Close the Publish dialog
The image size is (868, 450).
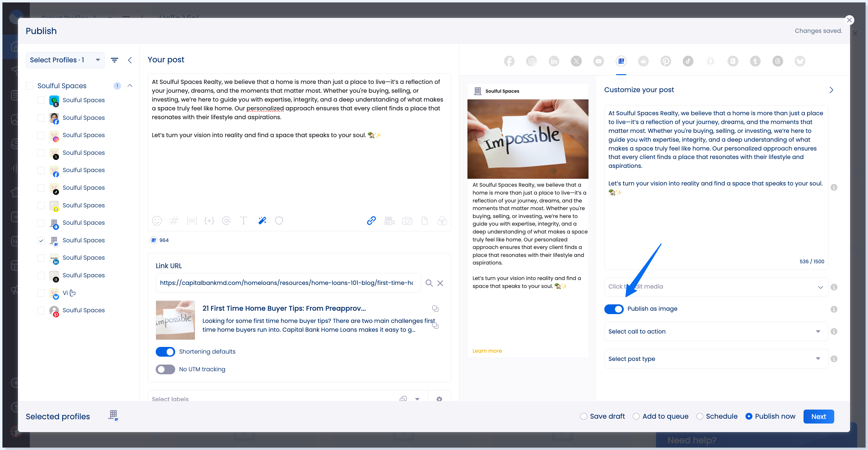849,20
